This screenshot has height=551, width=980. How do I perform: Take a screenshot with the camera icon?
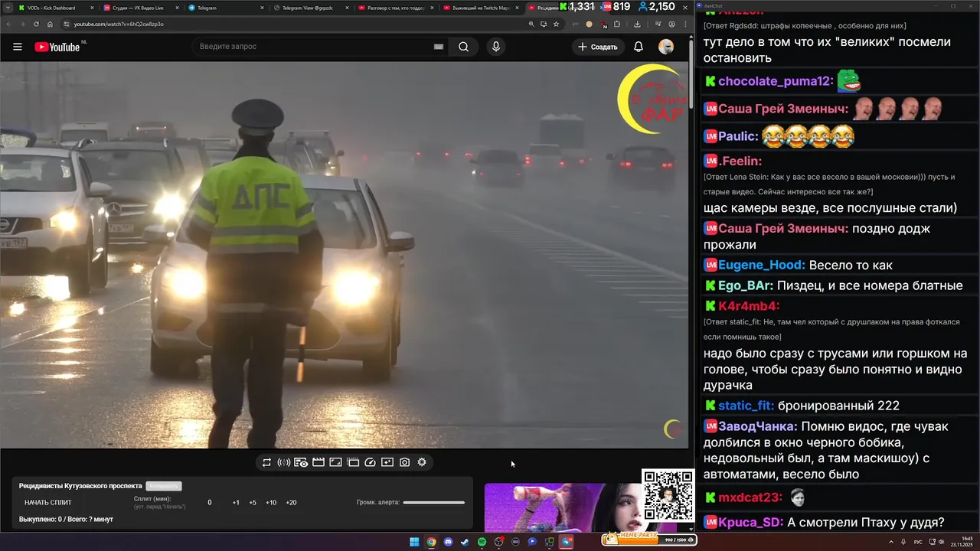point(404,462)
